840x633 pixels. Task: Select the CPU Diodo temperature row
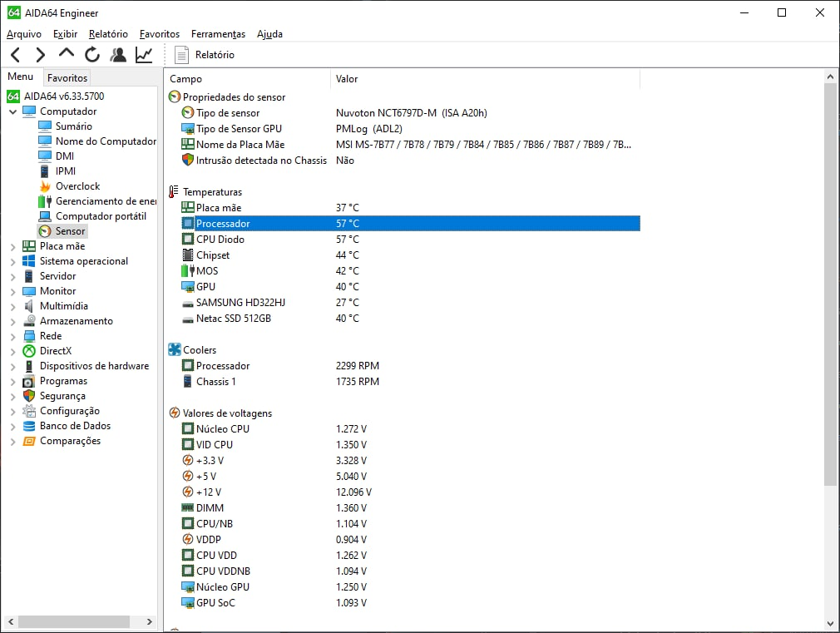pos(411,239)
